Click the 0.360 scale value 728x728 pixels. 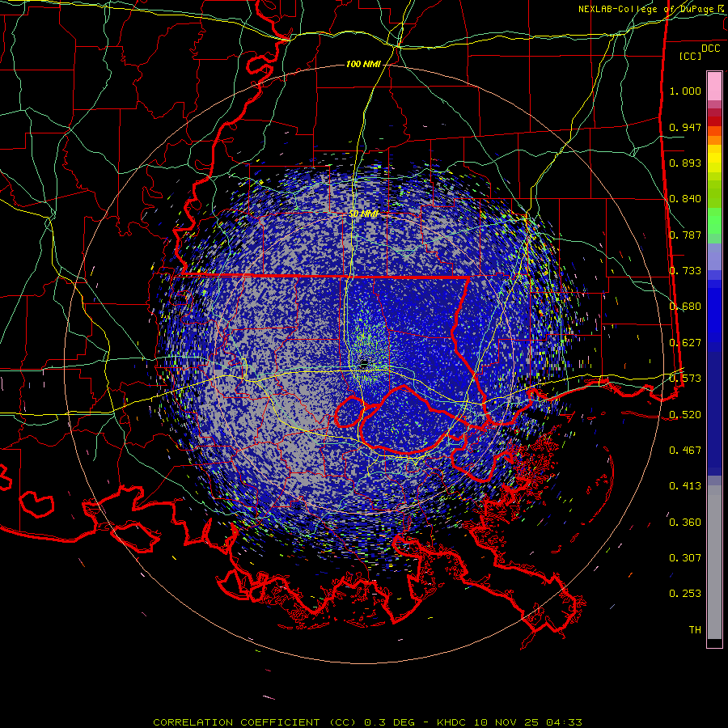pos(685,522)
